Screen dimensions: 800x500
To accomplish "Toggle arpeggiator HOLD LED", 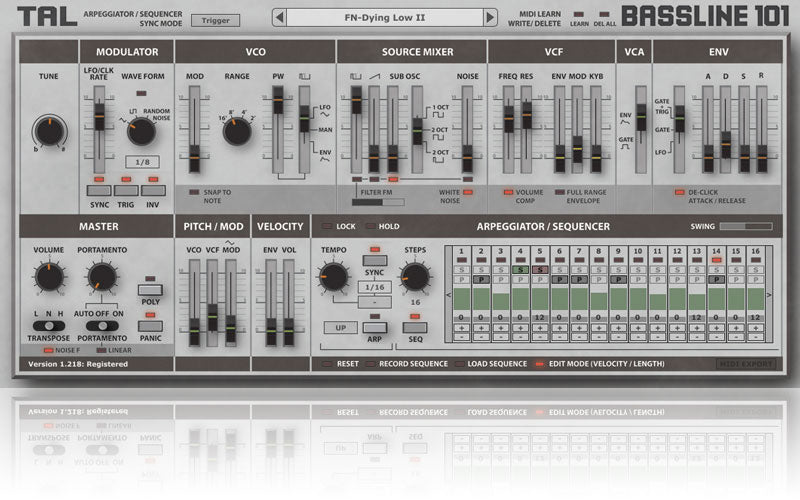I will (370, 226).
